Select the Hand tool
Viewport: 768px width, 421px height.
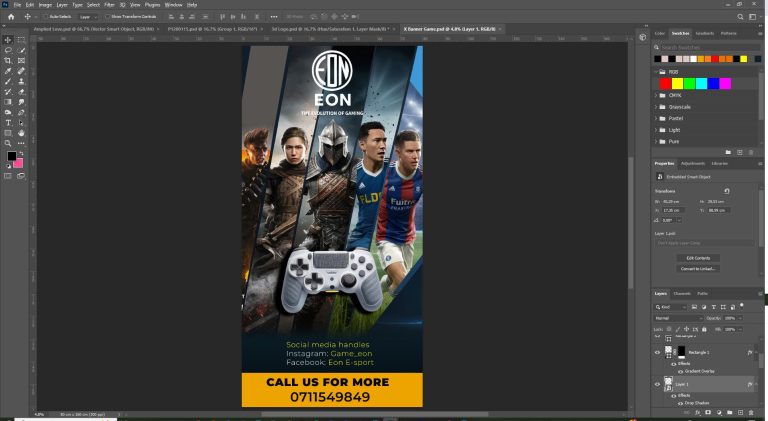pyautogui.click(x=19, y=132)
